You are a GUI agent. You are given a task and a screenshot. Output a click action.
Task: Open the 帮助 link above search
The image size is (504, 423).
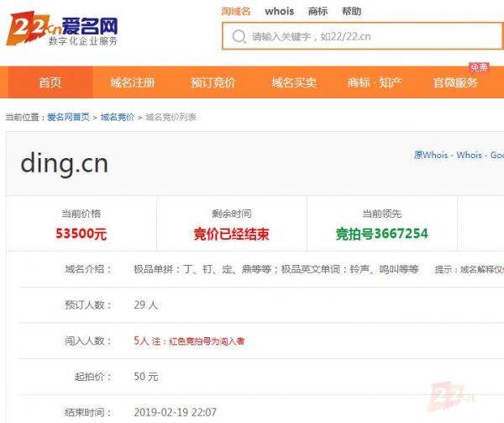point(351,12)
